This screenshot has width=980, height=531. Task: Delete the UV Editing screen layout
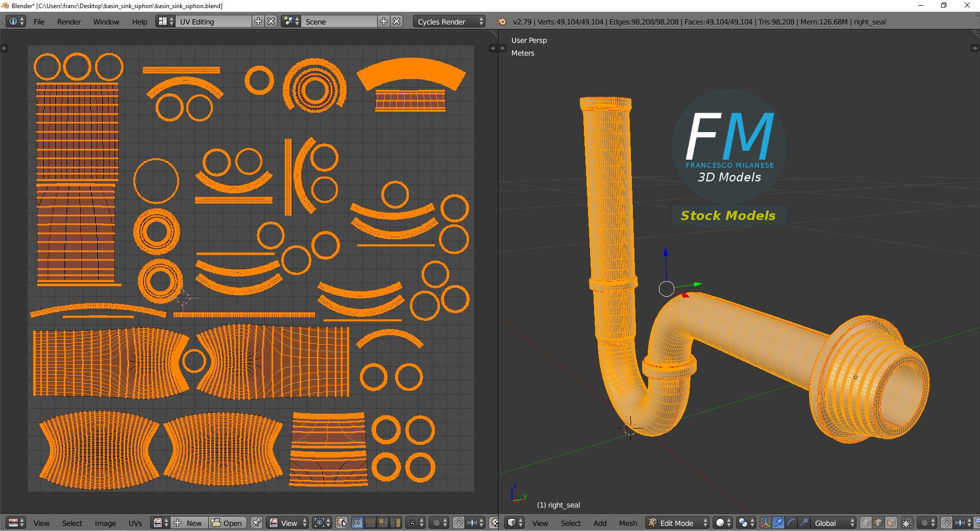pos(272,21)
